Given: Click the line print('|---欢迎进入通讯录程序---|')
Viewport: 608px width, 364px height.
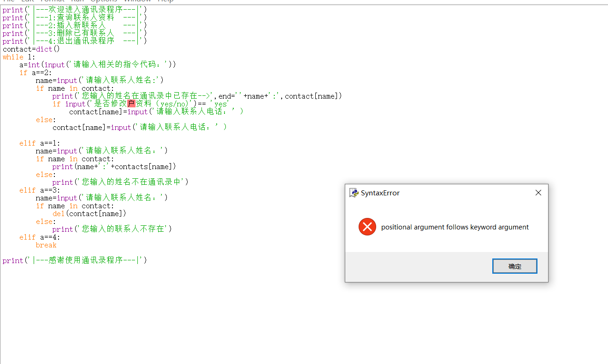Looking at the screenshot, I should pyautogui.click(x=75, y=10).
